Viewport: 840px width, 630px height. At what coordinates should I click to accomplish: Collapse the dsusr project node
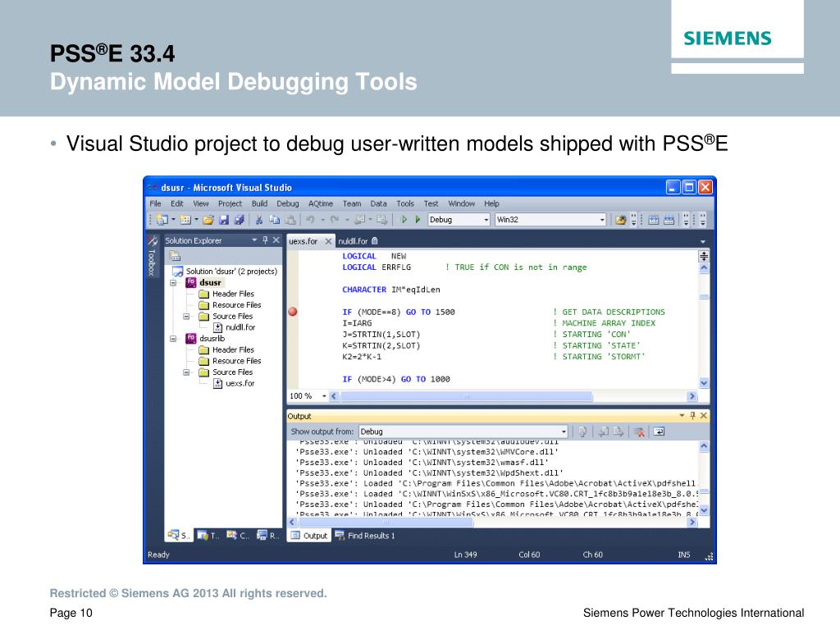point(174,282)
